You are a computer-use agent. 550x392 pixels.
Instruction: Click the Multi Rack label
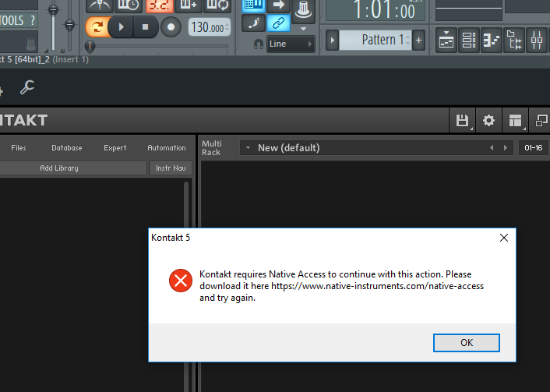tap(212, 148)
